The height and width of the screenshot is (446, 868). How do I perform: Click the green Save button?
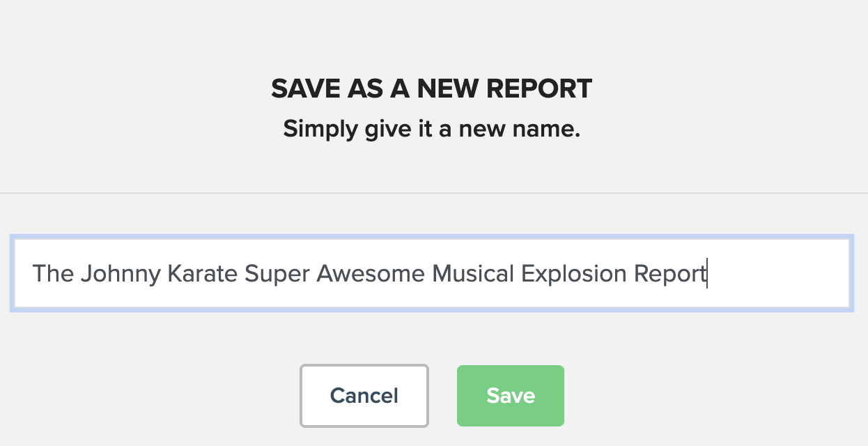(510, 395)
